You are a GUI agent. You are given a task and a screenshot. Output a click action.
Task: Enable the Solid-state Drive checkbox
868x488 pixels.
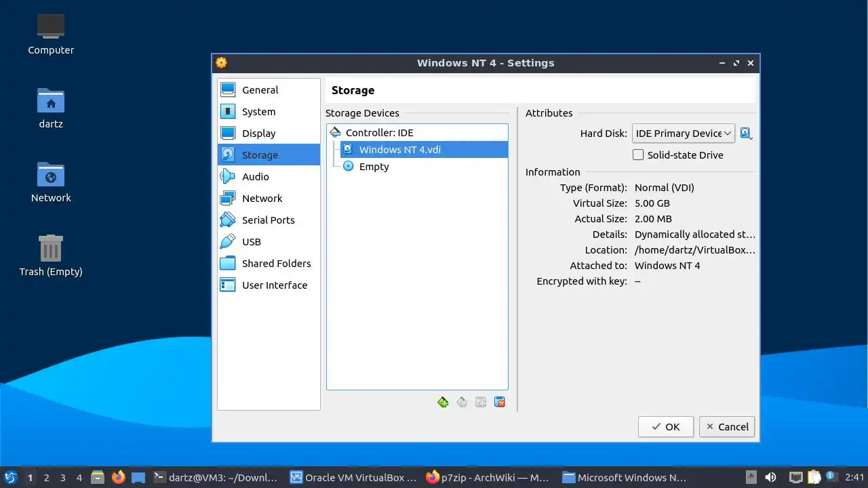[x=638, y=155]
